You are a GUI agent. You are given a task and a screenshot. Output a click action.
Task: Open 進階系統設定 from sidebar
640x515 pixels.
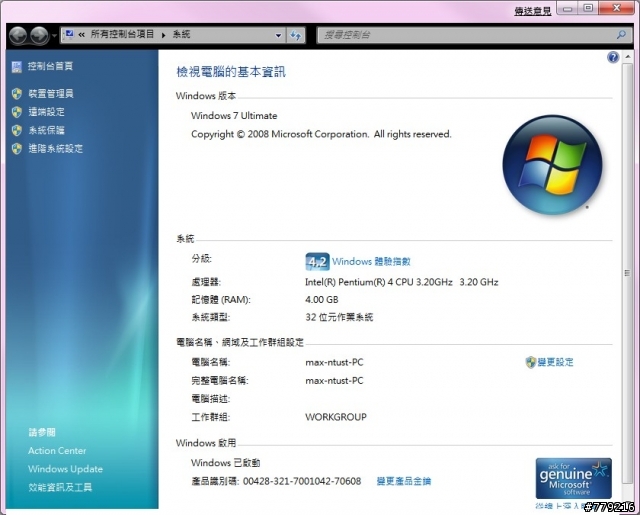pyautogui.click(x=56, y=149)
